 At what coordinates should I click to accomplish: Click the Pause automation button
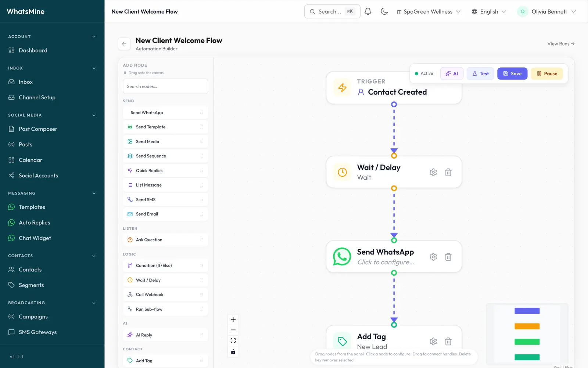point(547,74)
